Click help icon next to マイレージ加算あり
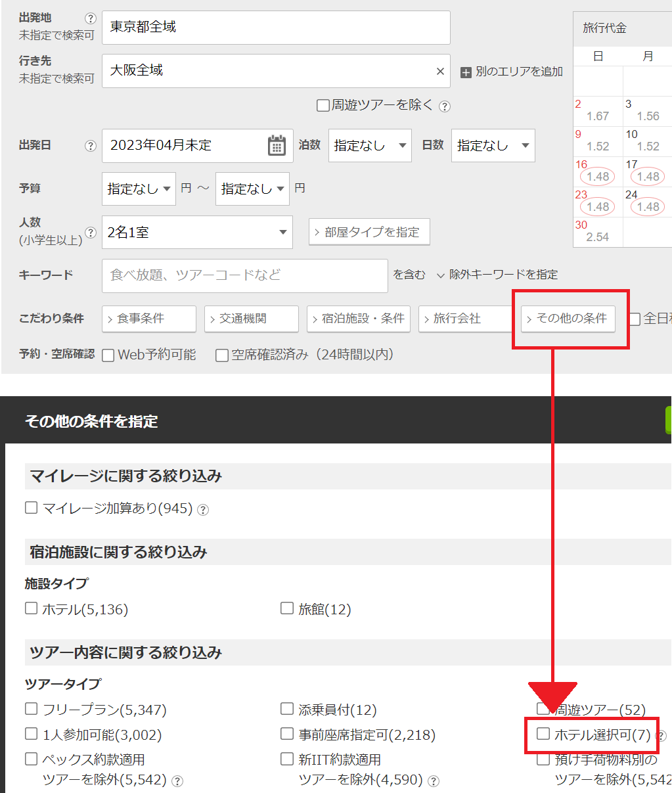The width and height of the screenshot is (672, 793). pyautogui.click(x=203, y=510)
